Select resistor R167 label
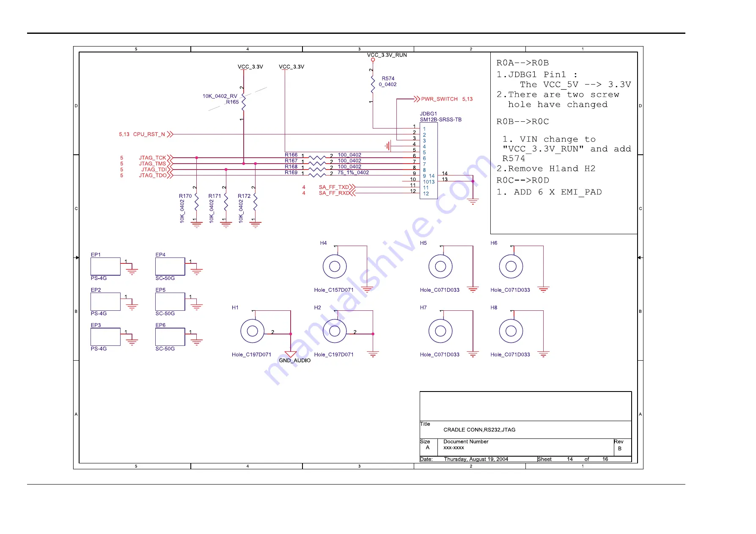 291,161
